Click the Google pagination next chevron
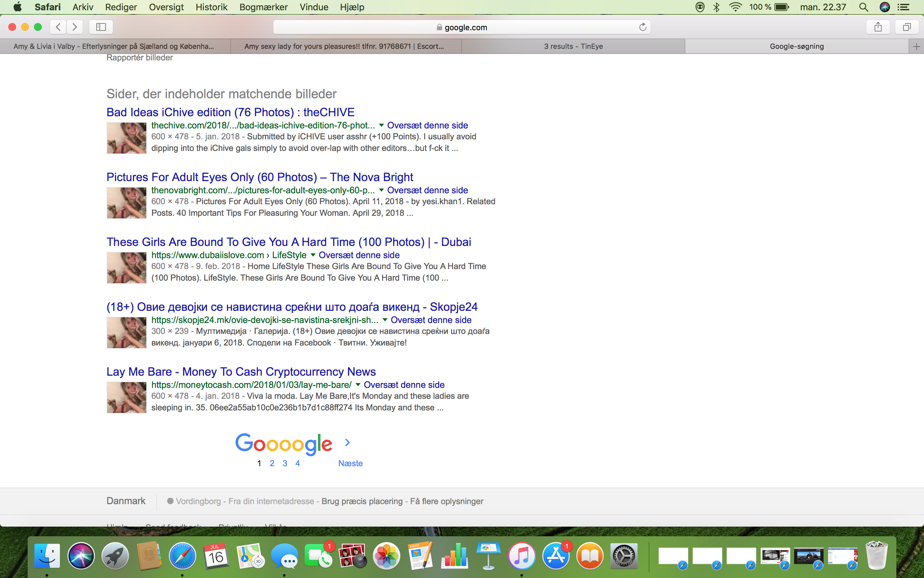The image size is (924, 578). point(347,442)
